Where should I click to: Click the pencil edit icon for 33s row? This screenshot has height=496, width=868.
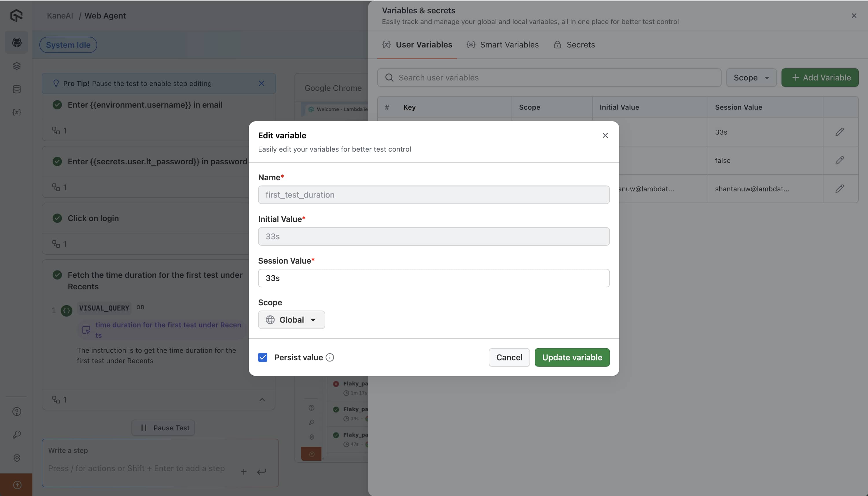pos(839,132)
